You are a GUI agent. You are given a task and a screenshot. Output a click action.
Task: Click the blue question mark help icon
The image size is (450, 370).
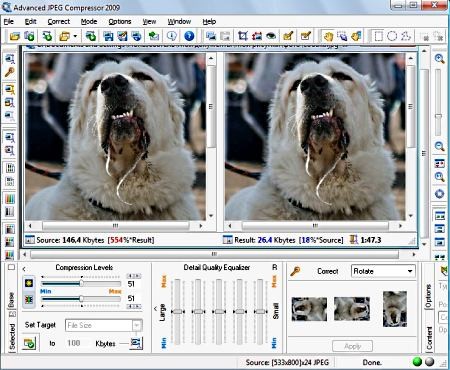189,36
